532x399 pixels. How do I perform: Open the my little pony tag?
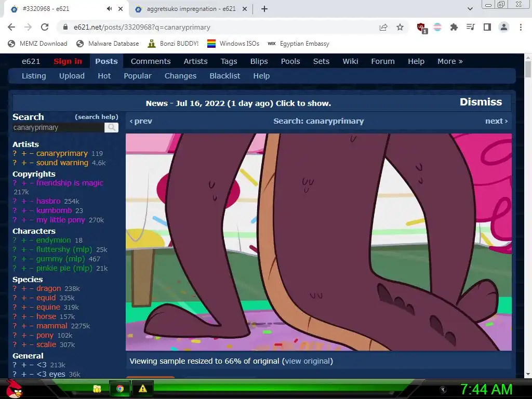point(60,220)
